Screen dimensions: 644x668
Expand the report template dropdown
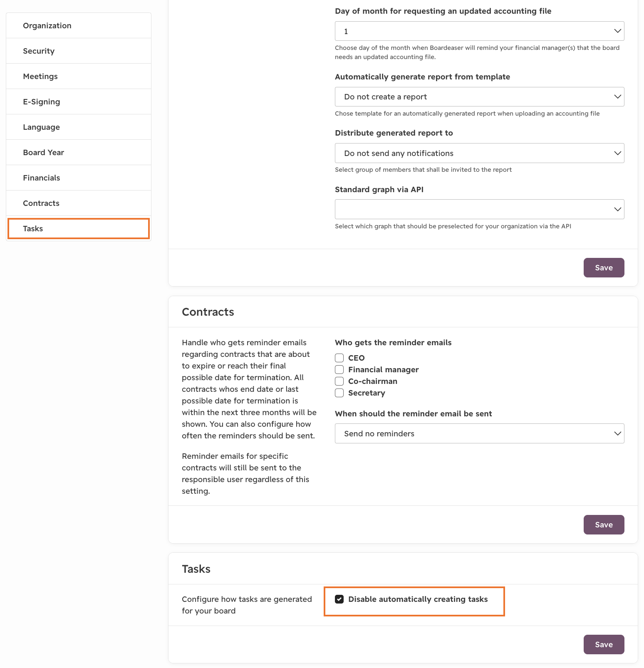[479, 96]
